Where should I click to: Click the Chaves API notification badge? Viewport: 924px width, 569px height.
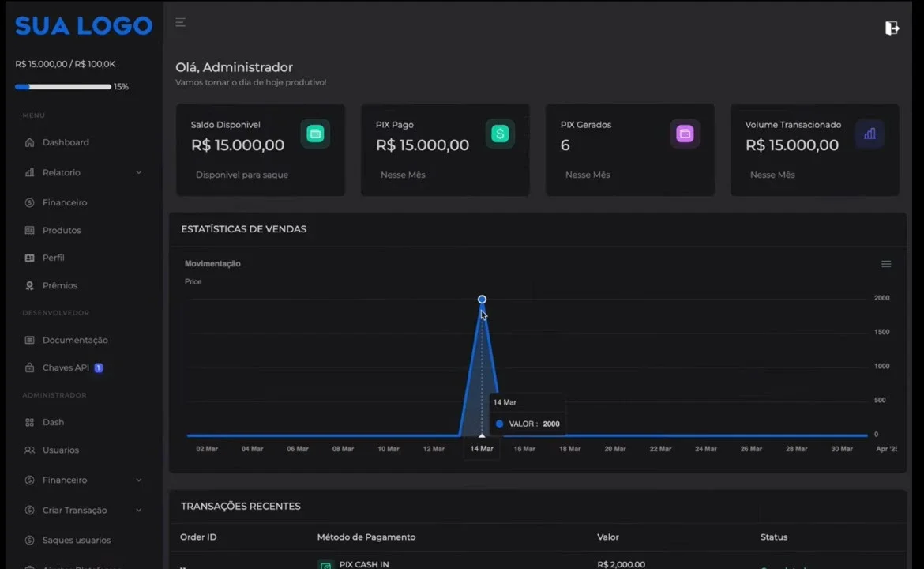click(99, 367)
